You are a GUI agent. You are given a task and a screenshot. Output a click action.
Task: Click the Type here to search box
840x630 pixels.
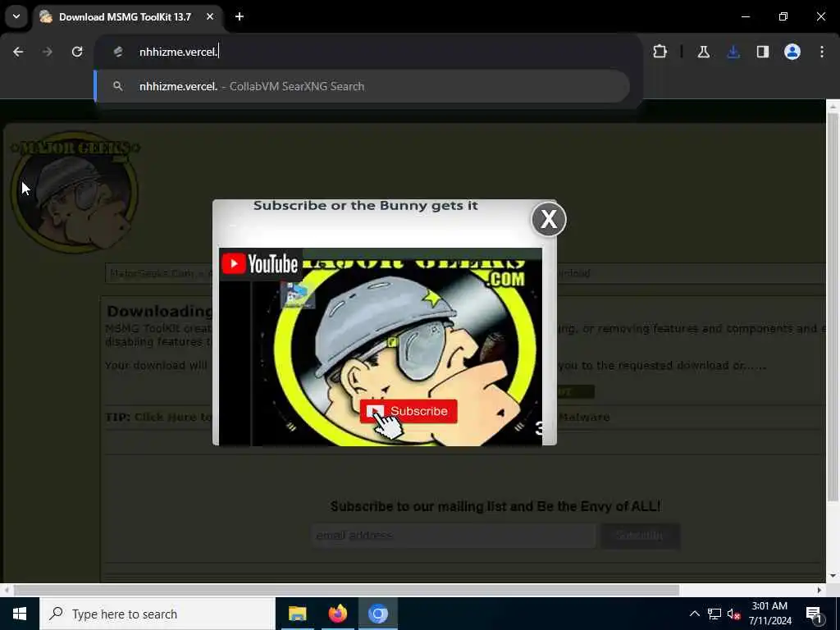pyautogui.click(x=157, y=614)
